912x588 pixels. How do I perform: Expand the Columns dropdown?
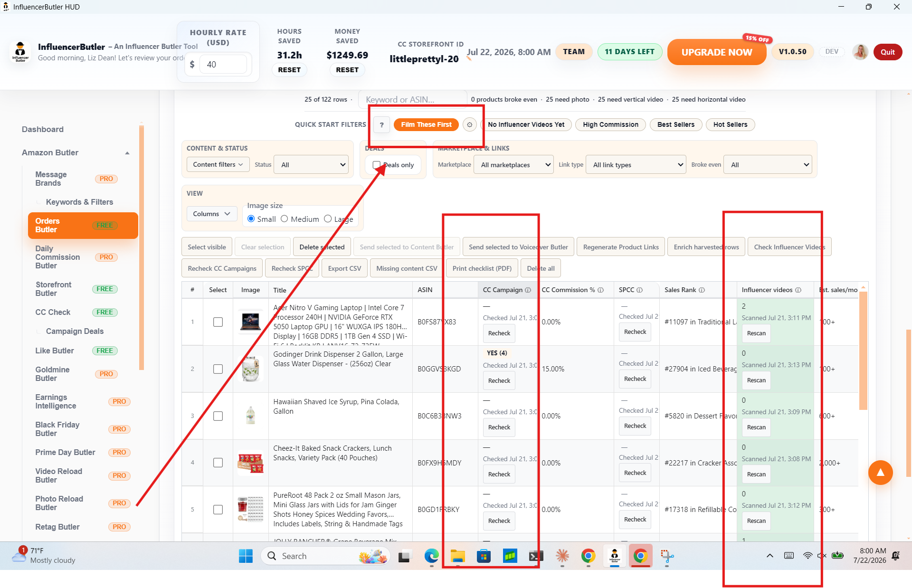tap(211, 214)
